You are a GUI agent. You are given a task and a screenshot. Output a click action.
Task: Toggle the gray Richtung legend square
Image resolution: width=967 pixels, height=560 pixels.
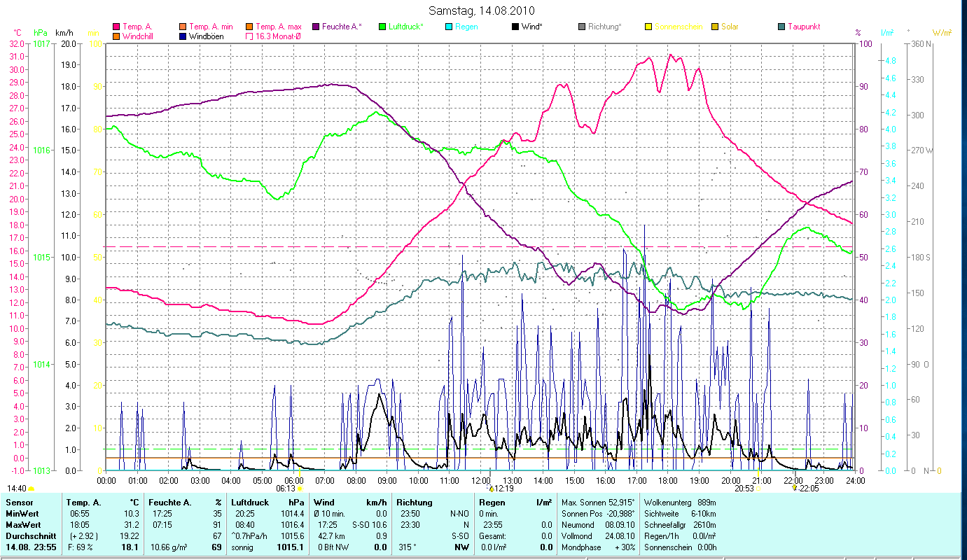pos(582,27)
